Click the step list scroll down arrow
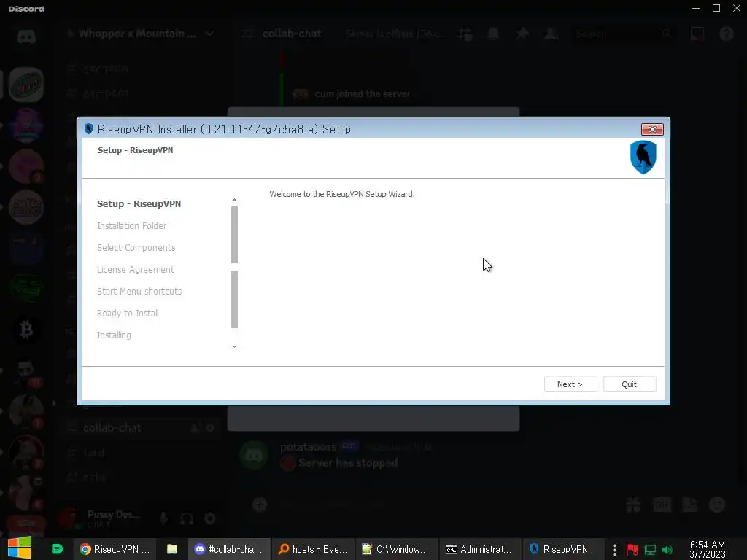The height and width of the screenshot is (560, 747). [x=234, y=346]
